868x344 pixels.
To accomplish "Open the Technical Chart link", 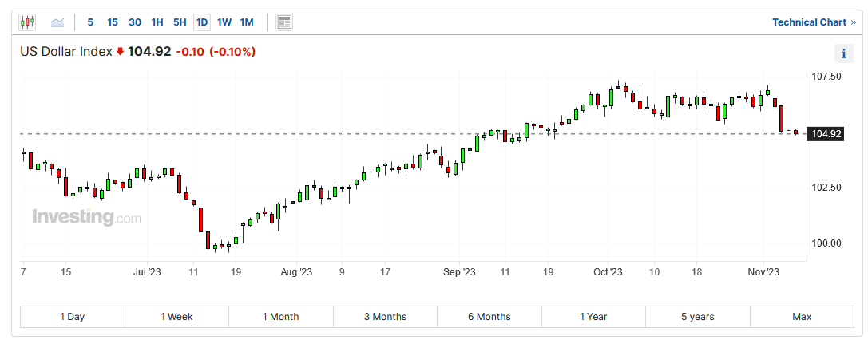I will point(813,22).
